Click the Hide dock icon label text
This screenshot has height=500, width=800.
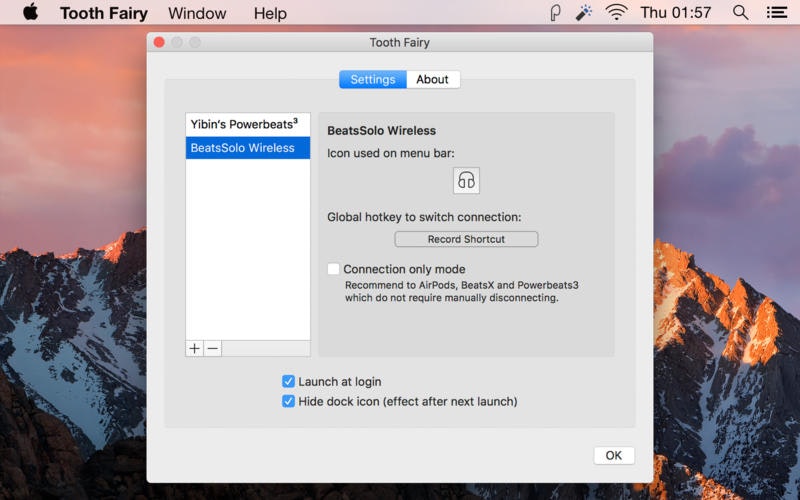pyautogui.click(x=408, y=402)
